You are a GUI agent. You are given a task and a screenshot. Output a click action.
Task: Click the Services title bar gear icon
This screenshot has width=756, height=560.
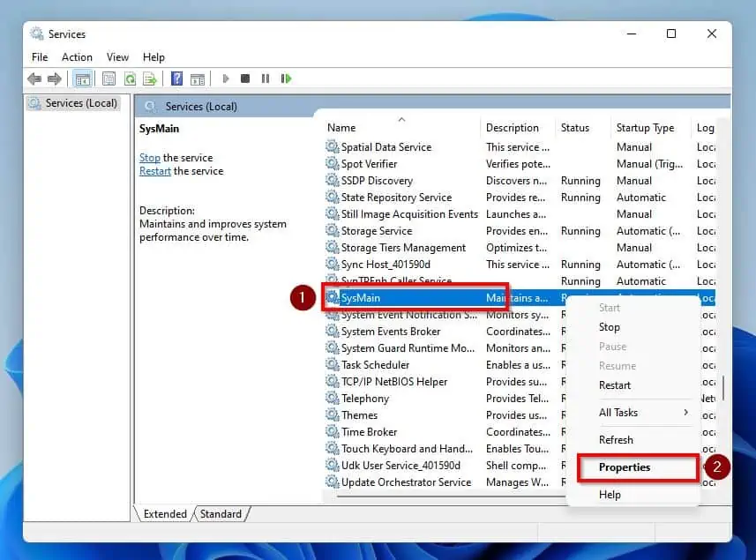pyautogui.click(x=37, y=34)
